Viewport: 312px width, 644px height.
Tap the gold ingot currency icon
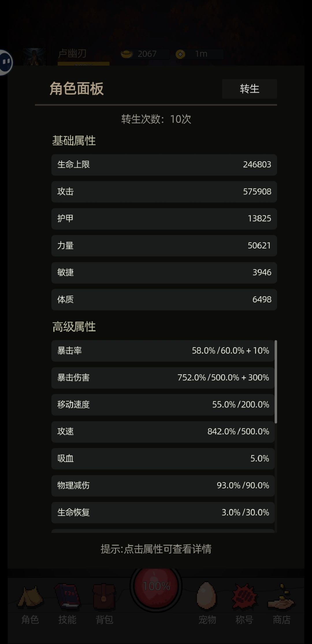click(127, 54)
